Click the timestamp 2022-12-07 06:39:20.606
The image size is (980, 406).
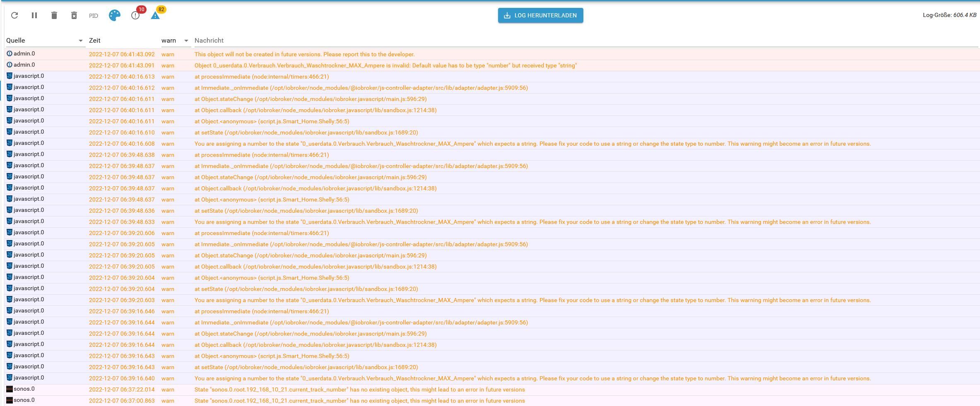coord(122,233)
